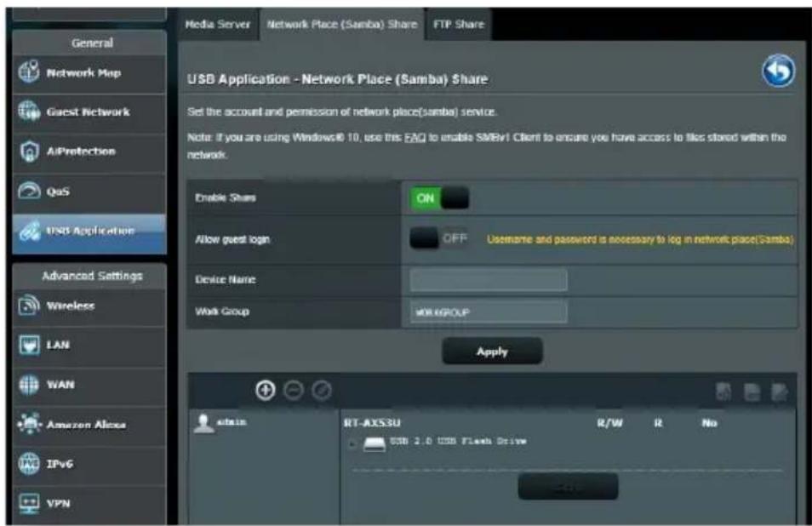Go to Guest Network settings
The height and width of the screenshot is (526, 812).
coord(89,112)
